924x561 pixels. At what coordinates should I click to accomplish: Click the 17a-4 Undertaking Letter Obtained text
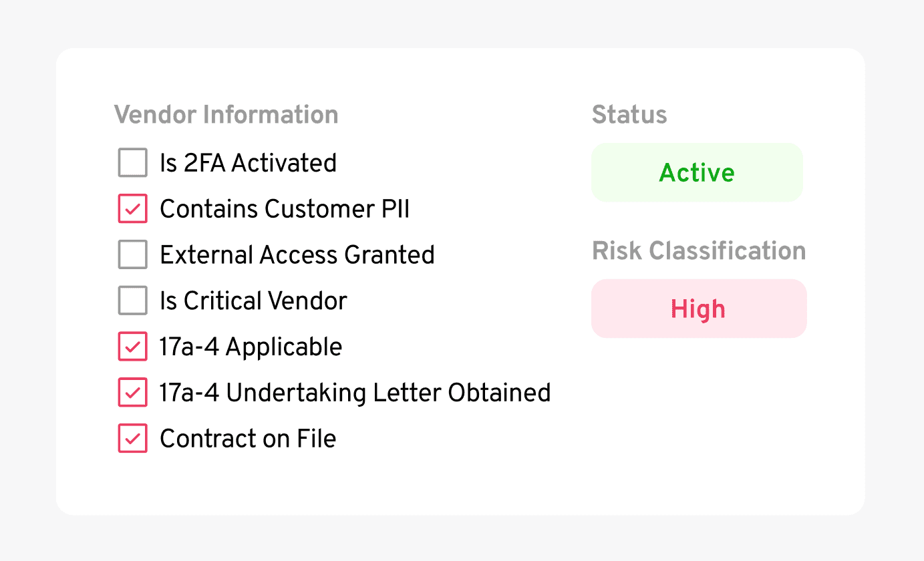coord(354,393)
